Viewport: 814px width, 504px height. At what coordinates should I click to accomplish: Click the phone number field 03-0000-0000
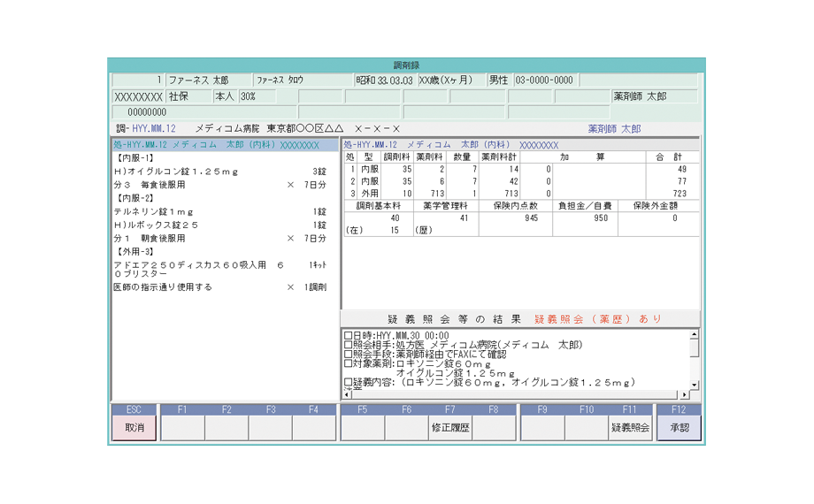(x=545, y=80)
